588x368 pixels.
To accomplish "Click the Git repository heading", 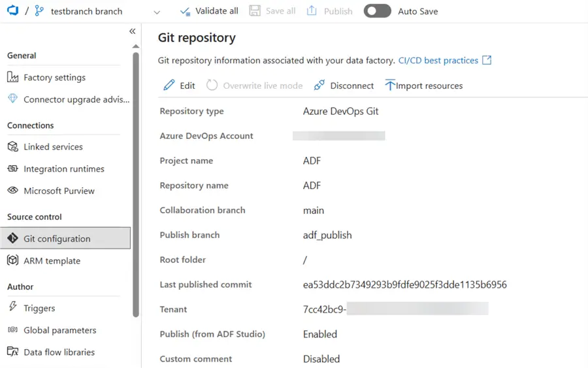I will coord(197,38).
